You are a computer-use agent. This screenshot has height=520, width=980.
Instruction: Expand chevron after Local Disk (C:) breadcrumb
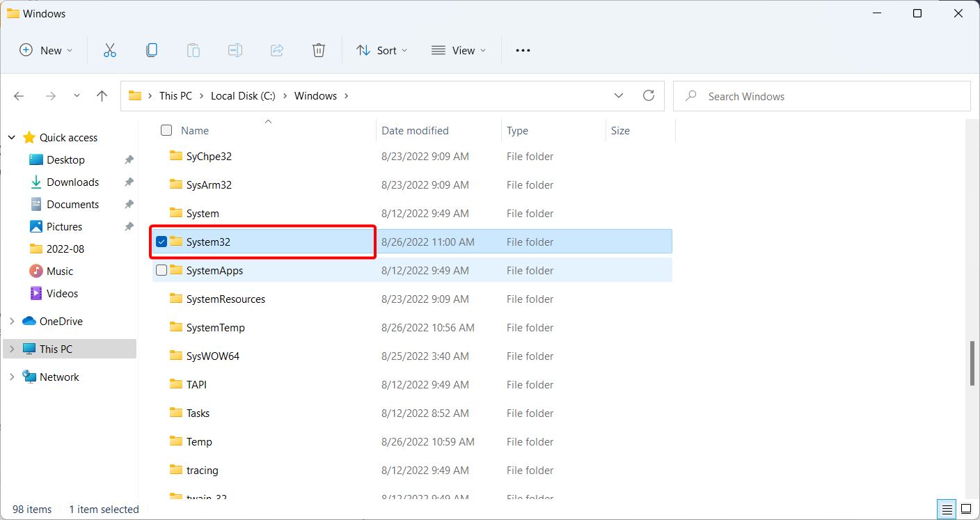(x=285, y=96)
